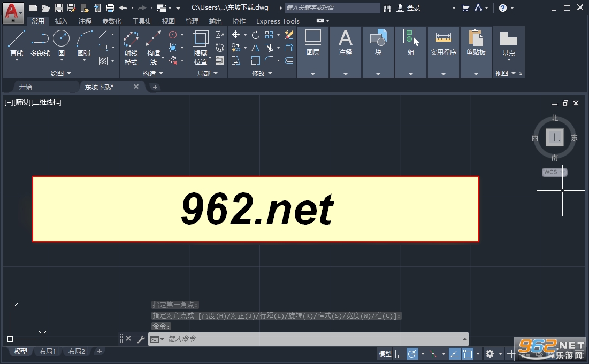Activate the Ray mode (射线模式) tool

click(131, 48)
